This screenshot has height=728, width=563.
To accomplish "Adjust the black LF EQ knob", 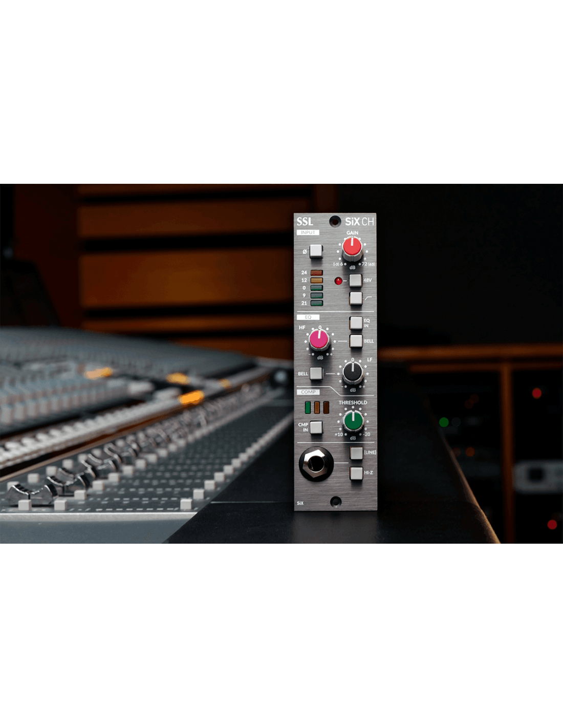I will pyautogui.click(x=353, y=372).
